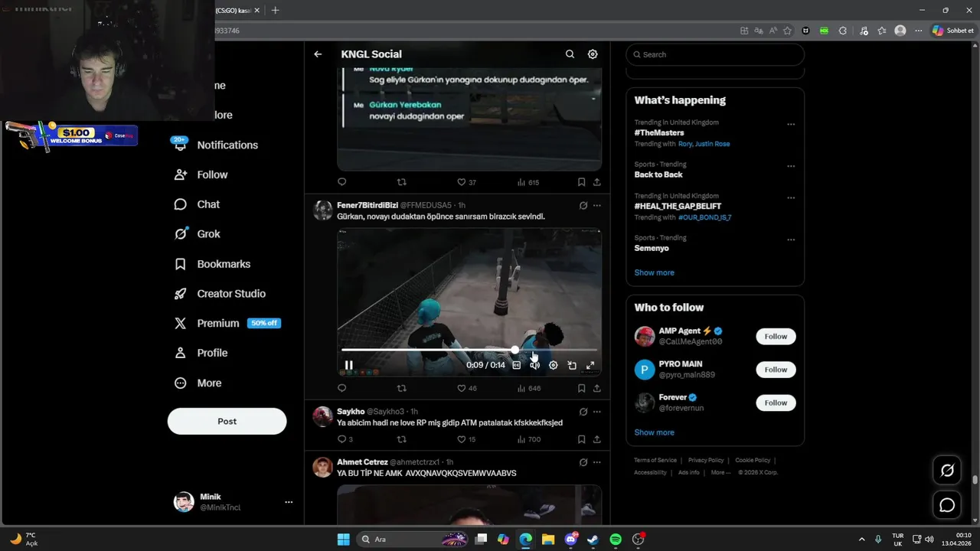This screenshot has height=551, width=980.
Task: Follow PYRO MAIN
Action: point(776,370)
